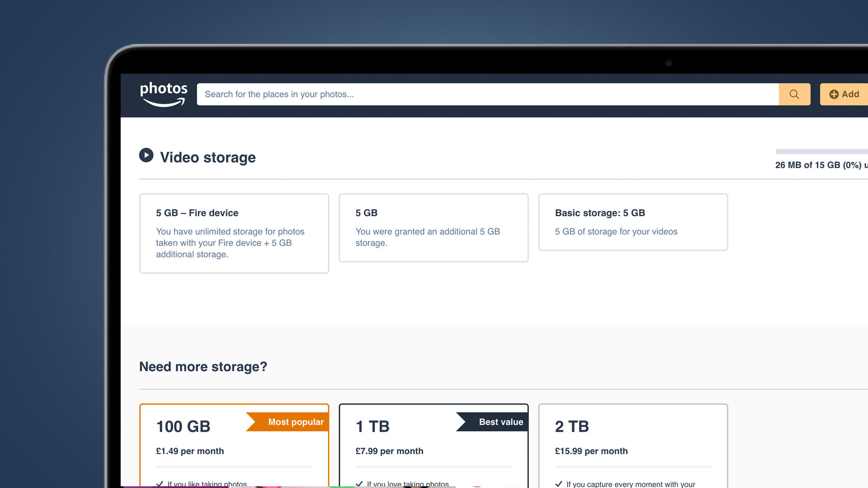Click the checkmark beside "If you love taking photos"
The image size is (868, 488).
pos(359,484)
